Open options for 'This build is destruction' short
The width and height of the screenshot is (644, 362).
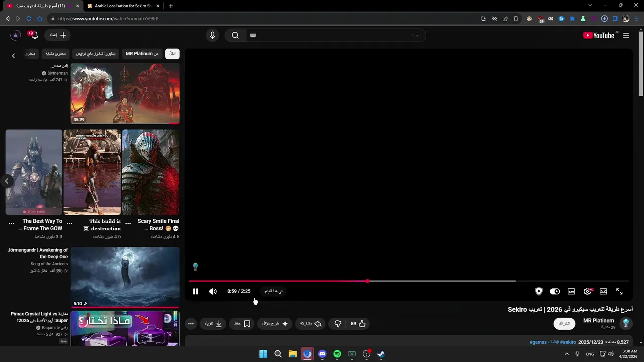[x=70, y=224]
